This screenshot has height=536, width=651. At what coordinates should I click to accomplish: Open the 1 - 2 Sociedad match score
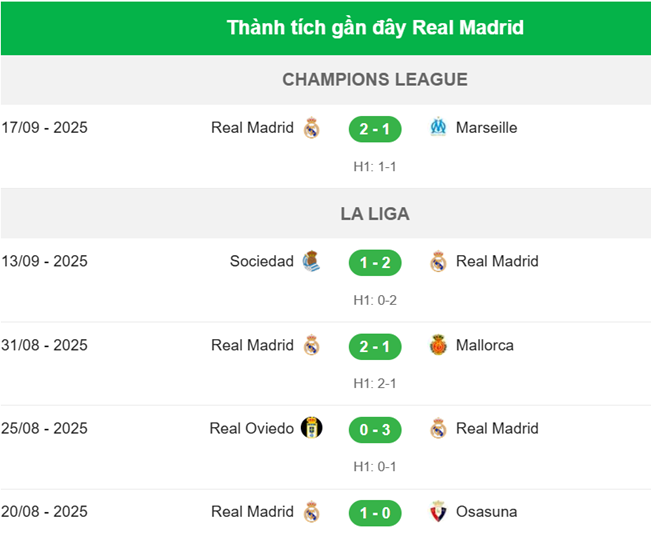[375, 262]
